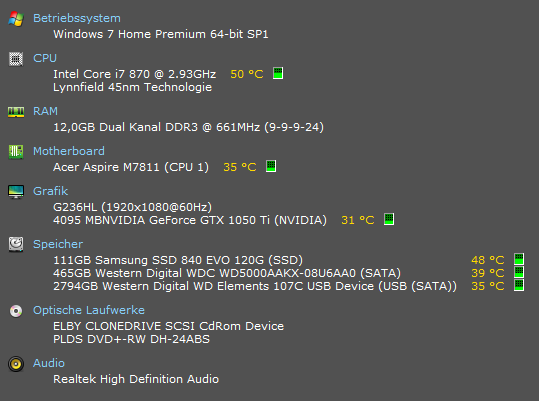Open the Motherboard section heading

[69, 151]
